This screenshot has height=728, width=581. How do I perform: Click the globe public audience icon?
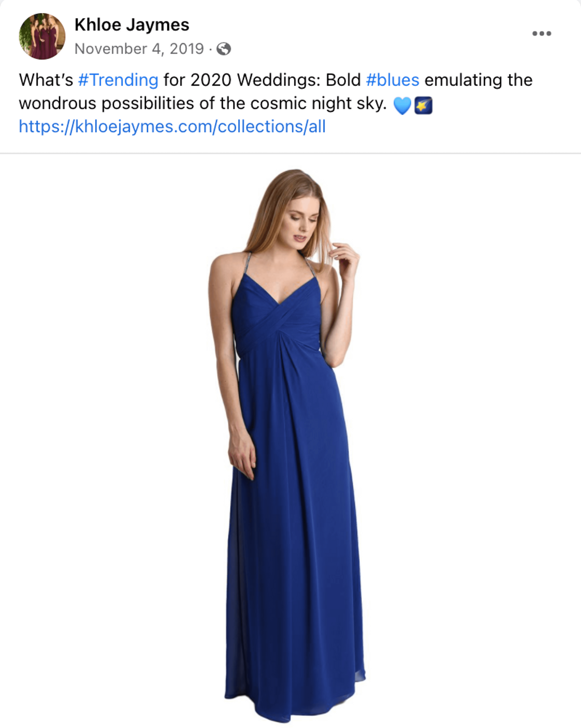(x=223, y=49)
